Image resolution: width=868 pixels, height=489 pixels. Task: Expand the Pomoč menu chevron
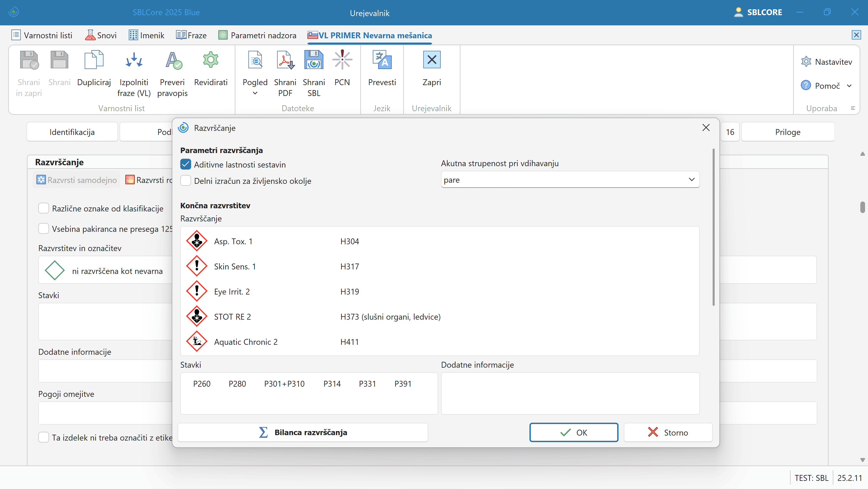coord(849,86)
